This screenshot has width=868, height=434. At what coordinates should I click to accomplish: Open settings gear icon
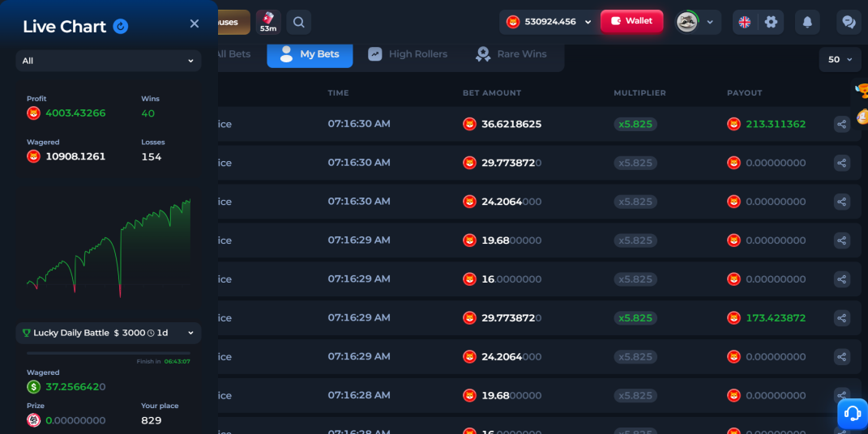[771, 22]
